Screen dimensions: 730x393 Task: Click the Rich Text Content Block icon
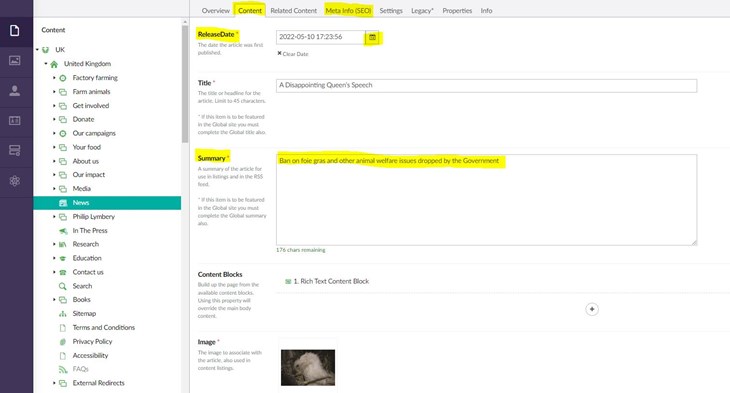[x=288, y=281]
